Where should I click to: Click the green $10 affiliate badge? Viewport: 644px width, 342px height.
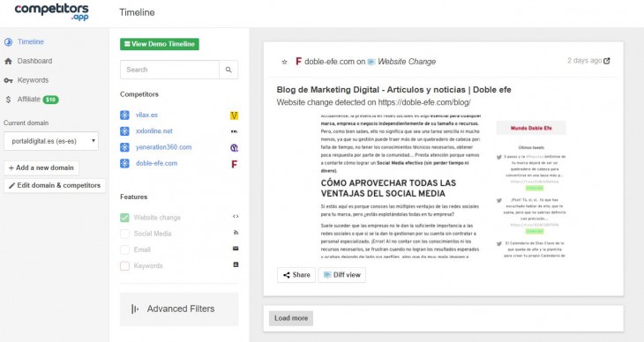(x=51, y=100)
